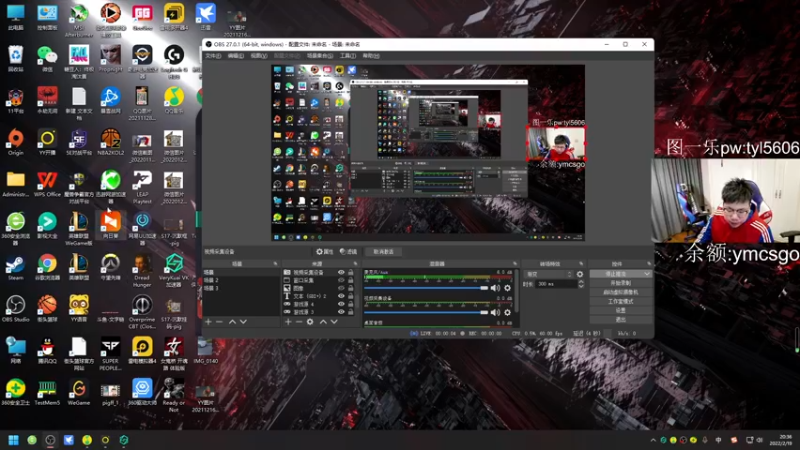Select the TestMem5 desktop icon

pos(47,392)
